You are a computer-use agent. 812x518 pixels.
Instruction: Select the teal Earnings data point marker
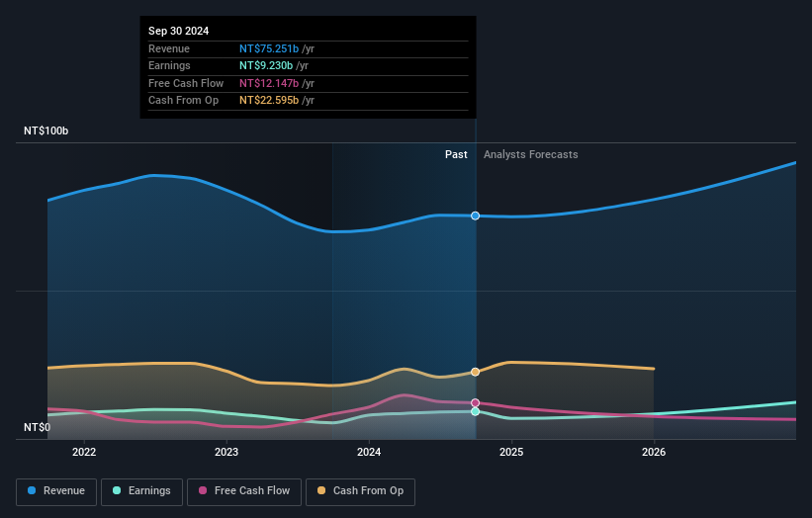click(476, 412)
